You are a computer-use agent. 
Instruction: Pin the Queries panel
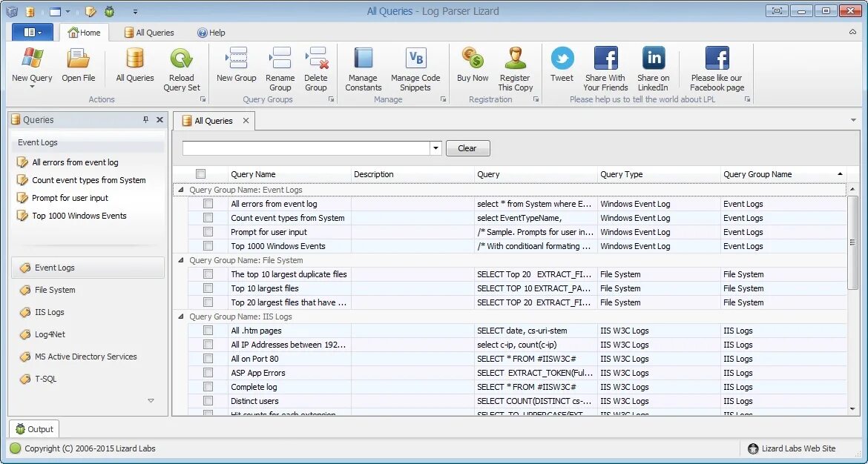tap(145, 119)
